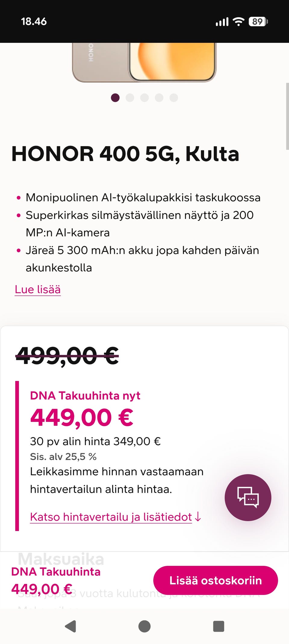289x644 pixels.
Task: Tap the Android back navigation icon
Action: click(x=70, y=626)
